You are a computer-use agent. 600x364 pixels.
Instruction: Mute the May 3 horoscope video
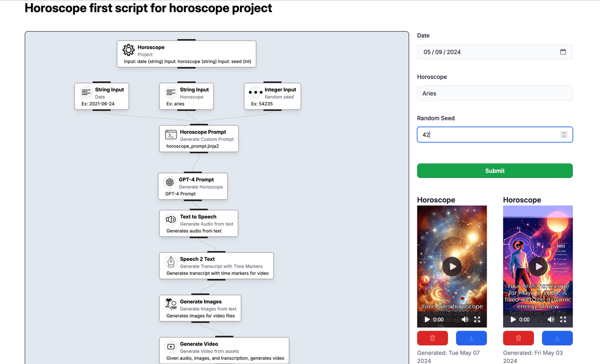tap(551, 319)
